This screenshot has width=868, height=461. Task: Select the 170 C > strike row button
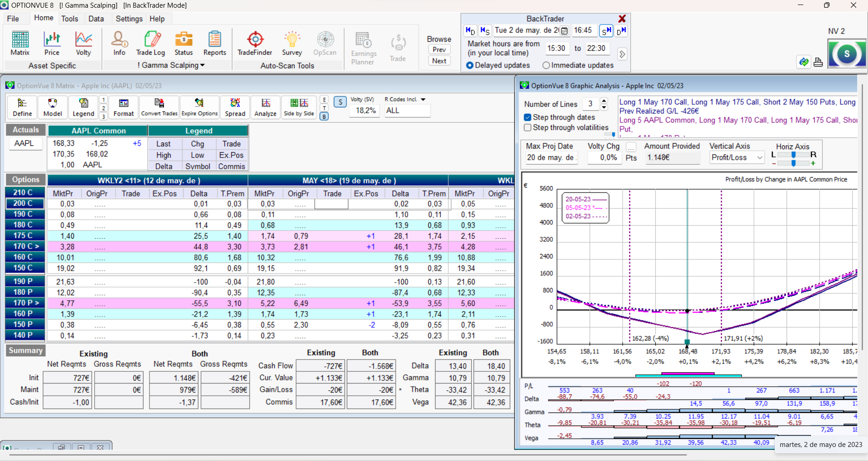coord(25,246)
